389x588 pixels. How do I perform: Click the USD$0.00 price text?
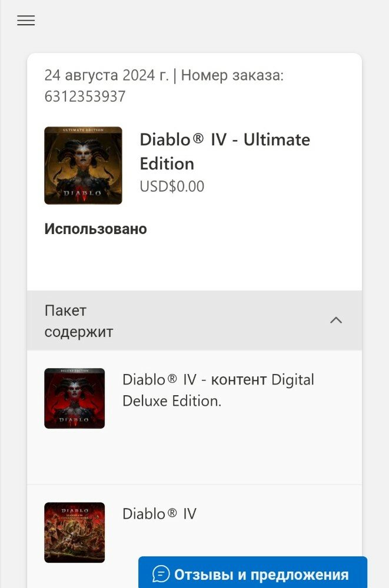click(172, 186)
